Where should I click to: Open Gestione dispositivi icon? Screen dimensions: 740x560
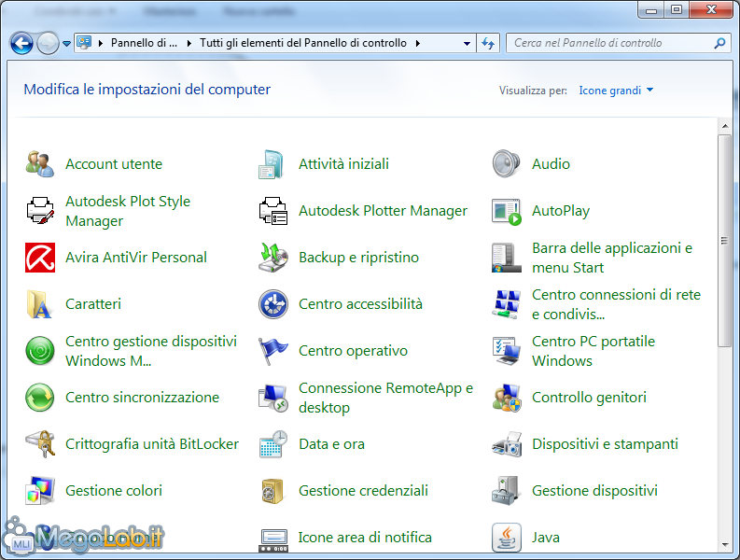[507, 491]
